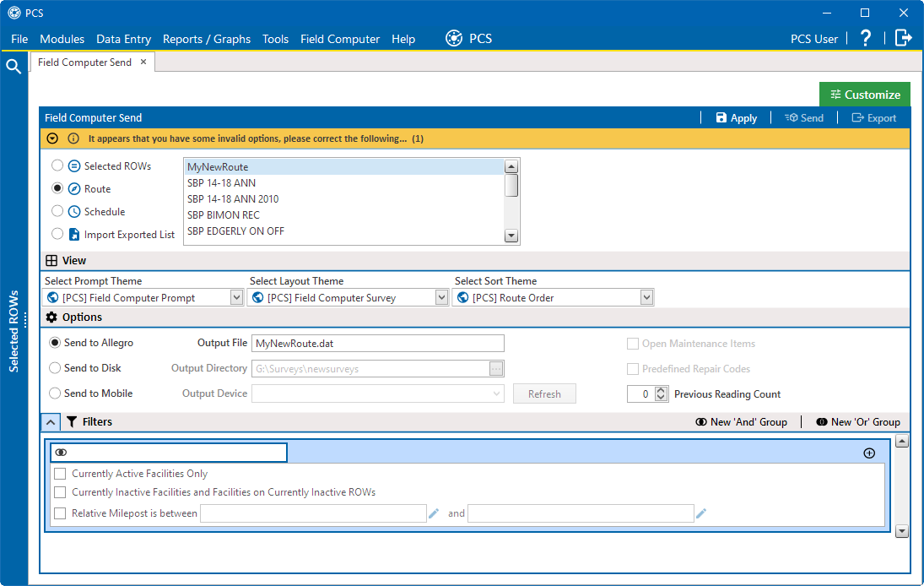924x586 pixels.
Task: Click the info icon in the warning banner
Action: coord(73,138)
